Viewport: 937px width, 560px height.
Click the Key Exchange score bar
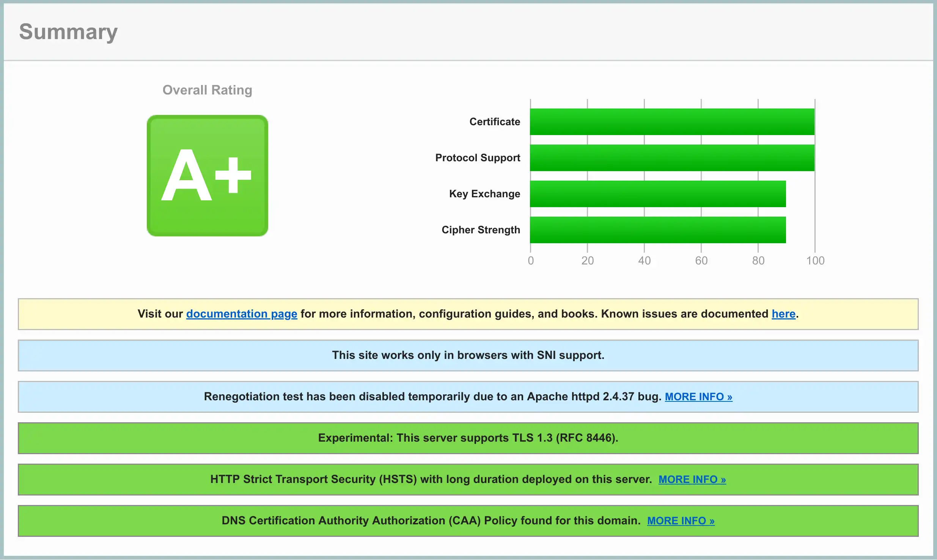point(658,194)
